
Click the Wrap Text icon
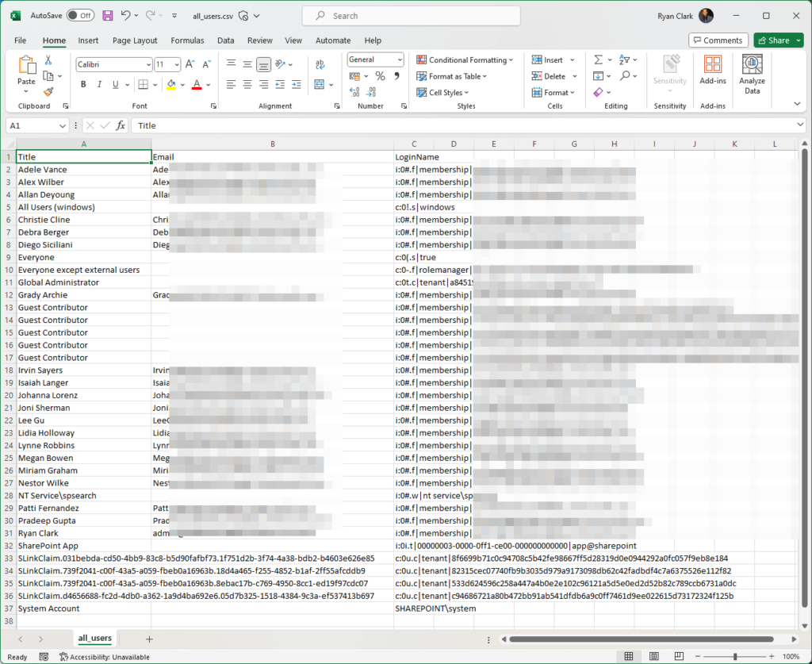(x=320, y=64)
